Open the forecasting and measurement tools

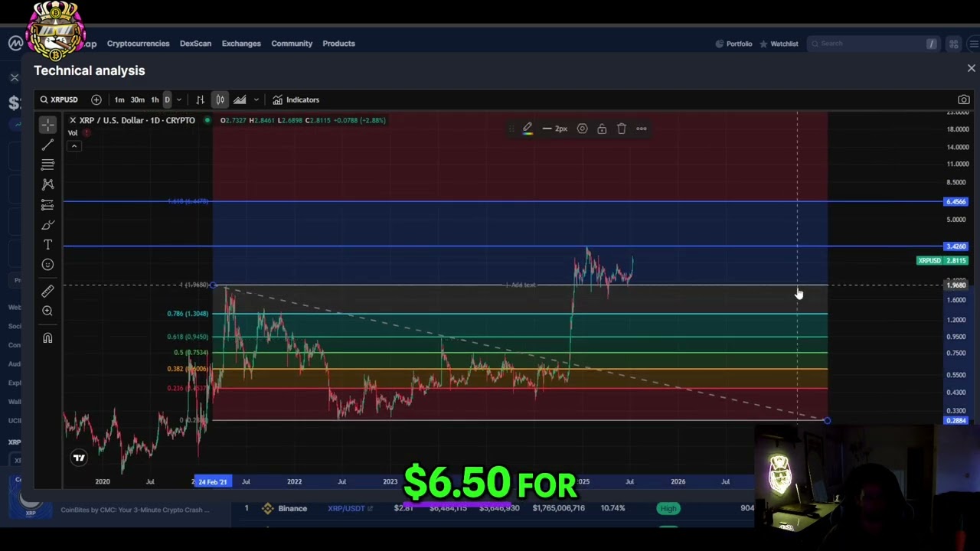[x=47, y=204]
